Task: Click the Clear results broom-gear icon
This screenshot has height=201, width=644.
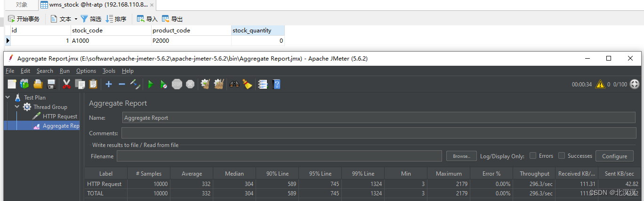Action: point(205,84)
